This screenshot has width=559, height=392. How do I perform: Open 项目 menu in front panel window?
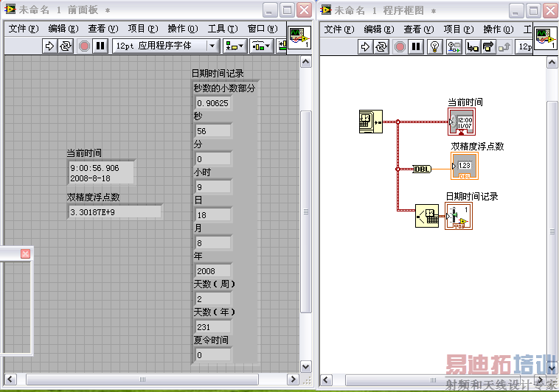coord(143,29)
